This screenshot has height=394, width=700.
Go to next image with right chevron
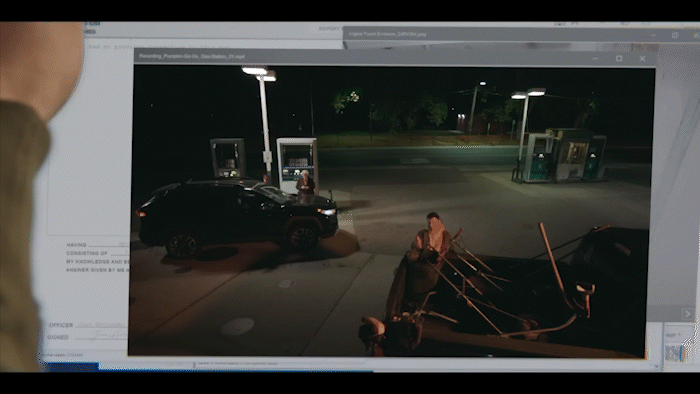[687, 314]
